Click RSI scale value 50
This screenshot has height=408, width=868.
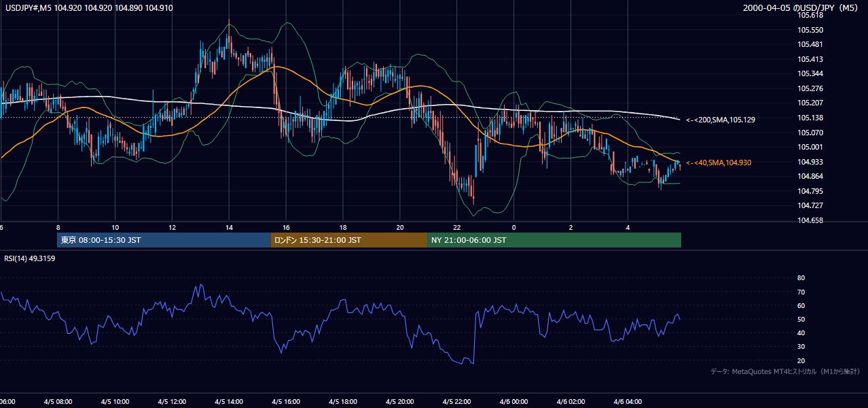[x=801, y=319]
